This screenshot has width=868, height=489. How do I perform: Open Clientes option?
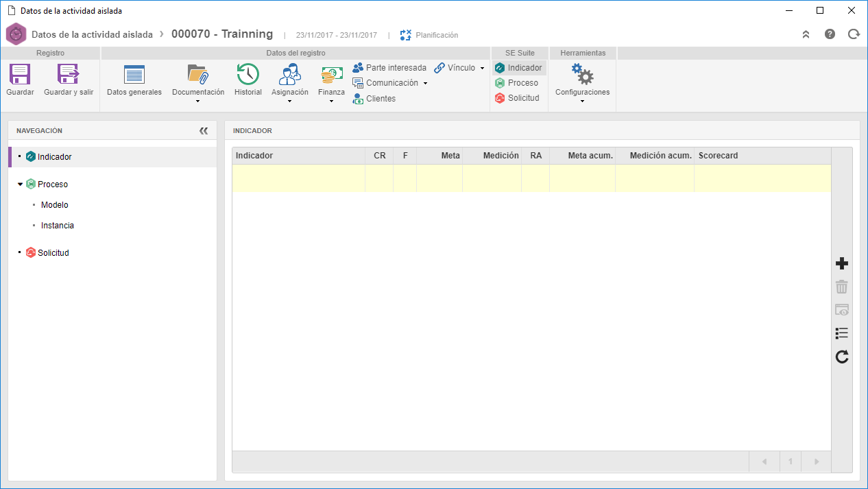374,99
